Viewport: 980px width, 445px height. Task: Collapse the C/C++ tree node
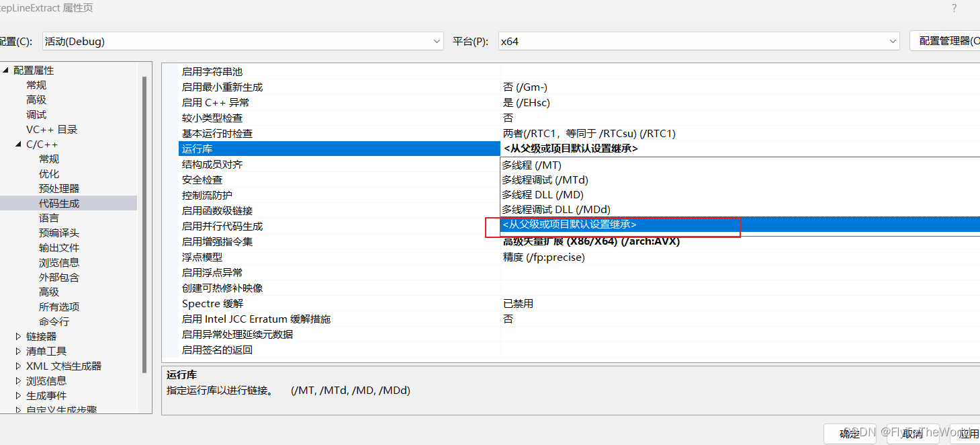point(18,144)
